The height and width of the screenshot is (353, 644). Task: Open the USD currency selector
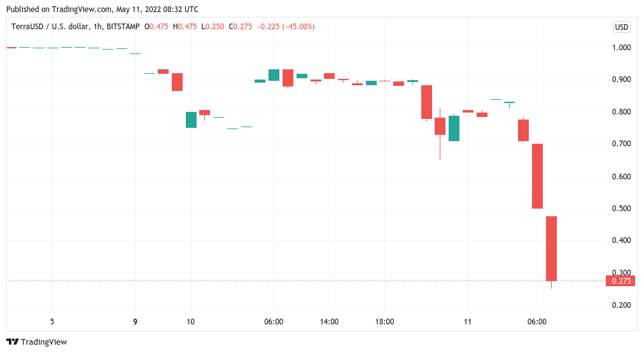(x=621, y=27)
